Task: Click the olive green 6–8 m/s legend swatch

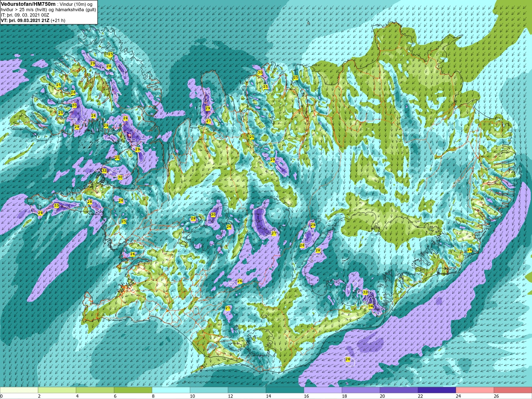Action: pyautogui.click(x=133, y=390)
